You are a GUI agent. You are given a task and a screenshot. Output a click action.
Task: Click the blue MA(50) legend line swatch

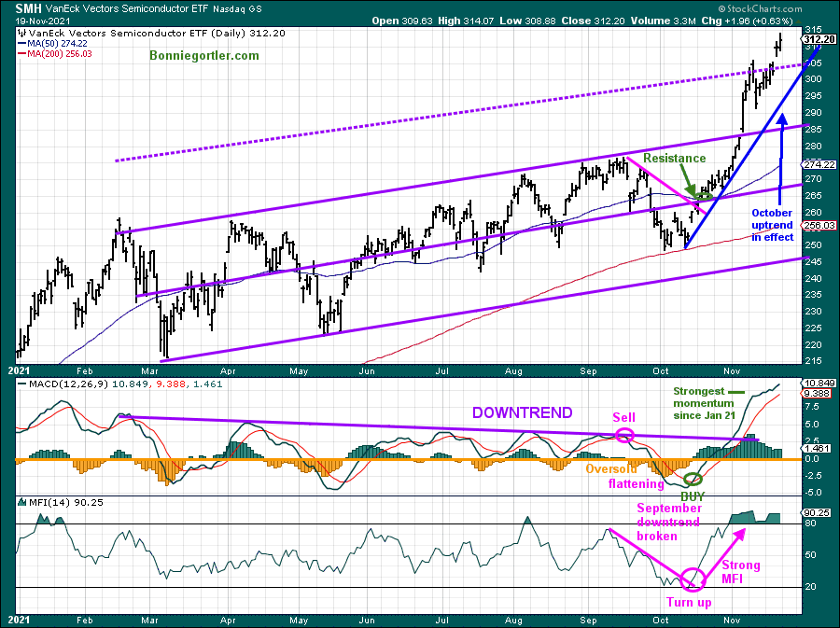tap(22, 43)
